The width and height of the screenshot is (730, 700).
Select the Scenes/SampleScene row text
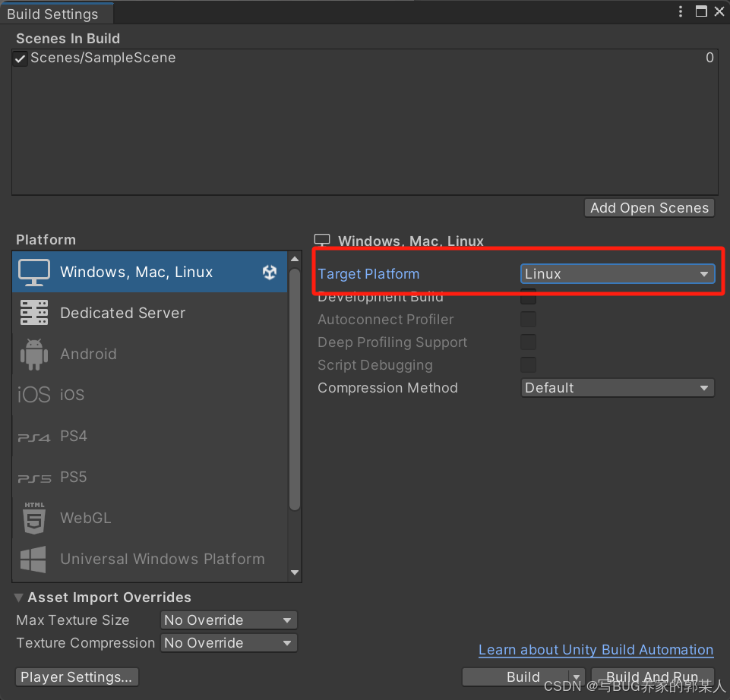pyautogui.click(x=103, y=58)
